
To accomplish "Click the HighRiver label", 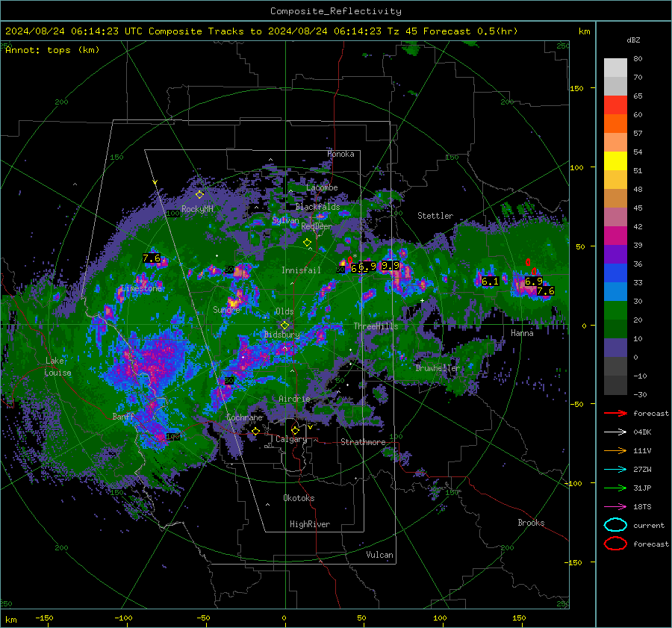I will 310,524.
